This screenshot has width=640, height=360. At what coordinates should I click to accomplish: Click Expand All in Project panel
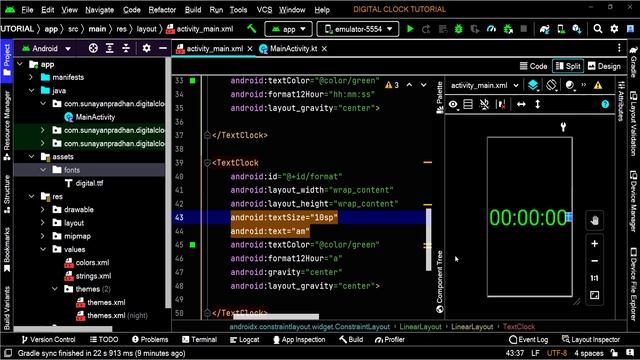click(x=109, y=48)
